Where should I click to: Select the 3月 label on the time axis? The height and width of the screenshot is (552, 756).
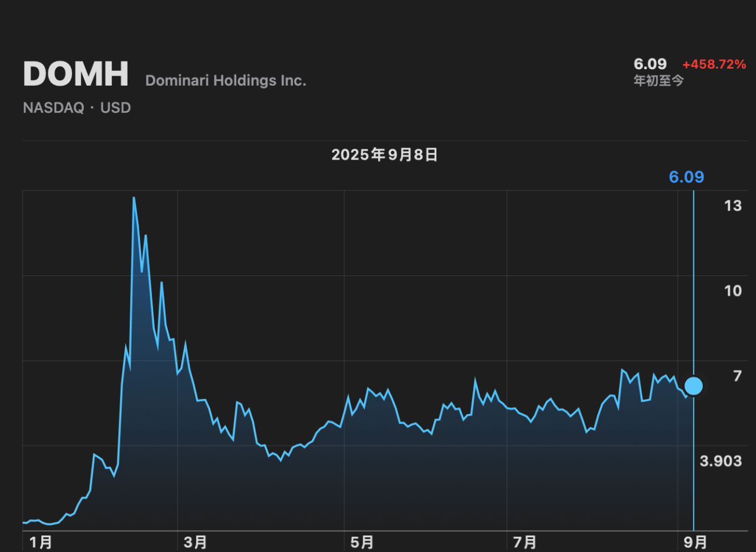click(195, 542)
